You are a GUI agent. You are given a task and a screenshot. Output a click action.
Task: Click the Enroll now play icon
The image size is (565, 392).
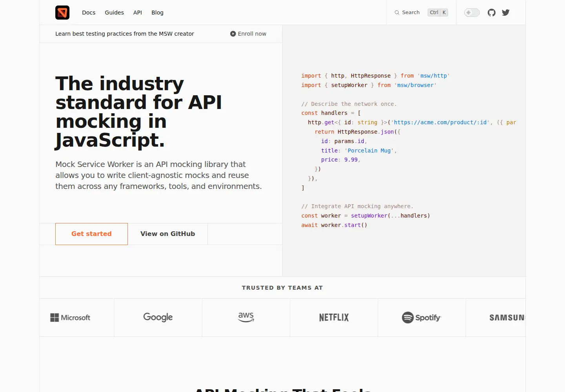pos(233,34)
